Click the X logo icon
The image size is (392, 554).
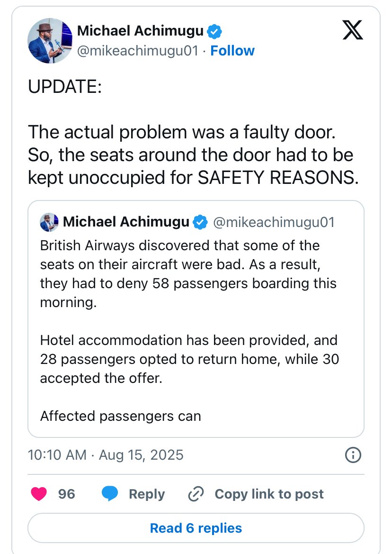click(352, 31)
